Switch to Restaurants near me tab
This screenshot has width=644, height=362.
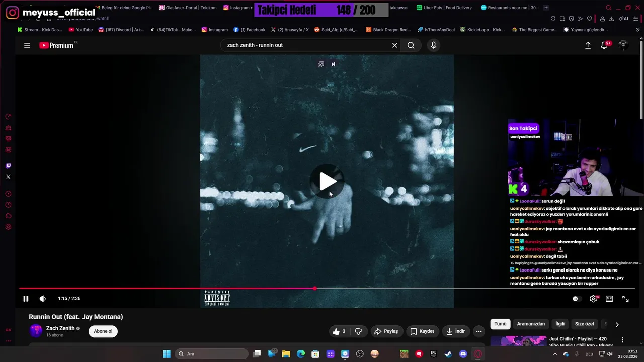click(x=510, y=8)
